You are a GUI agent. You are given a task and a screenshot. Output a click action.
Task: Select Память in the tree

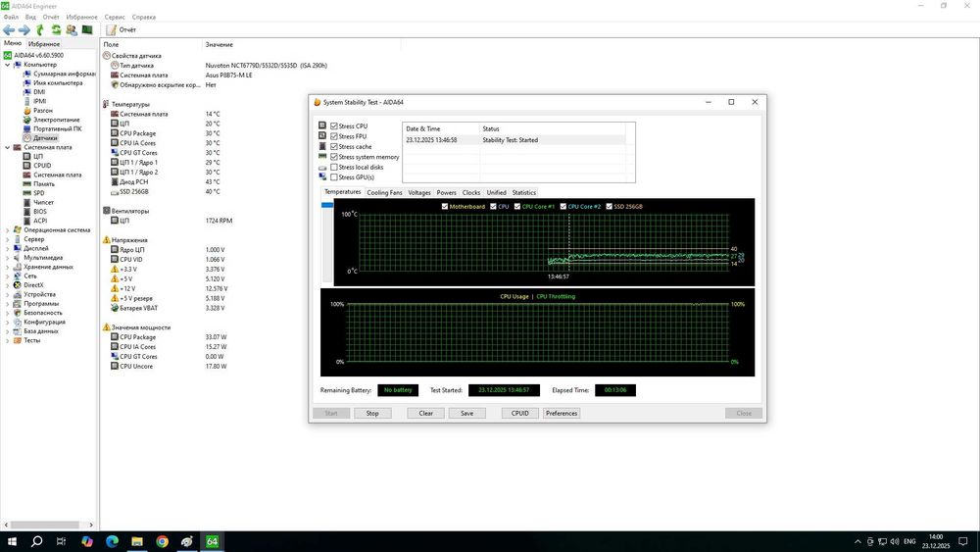[x=44, y=183]
